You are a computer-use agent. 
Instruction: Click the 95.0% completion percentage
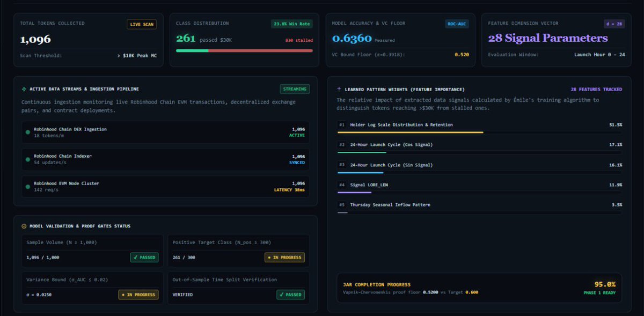605,284
